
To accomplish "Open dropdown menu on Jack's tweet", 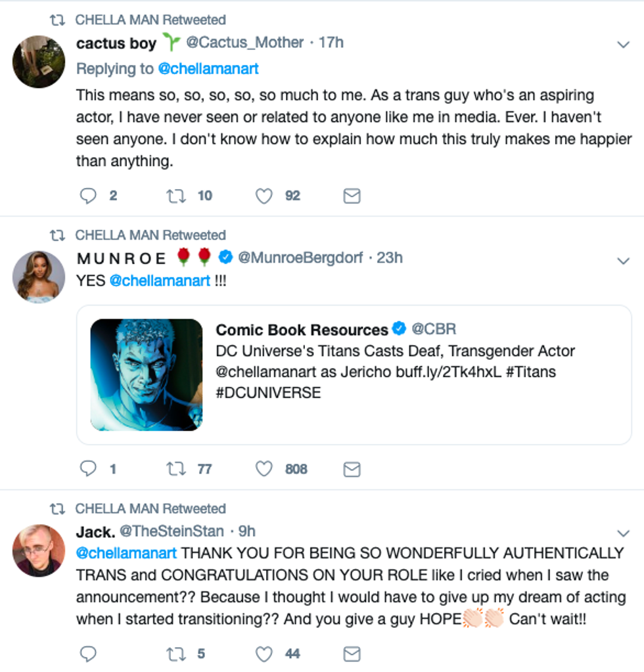I will (623, 533).
